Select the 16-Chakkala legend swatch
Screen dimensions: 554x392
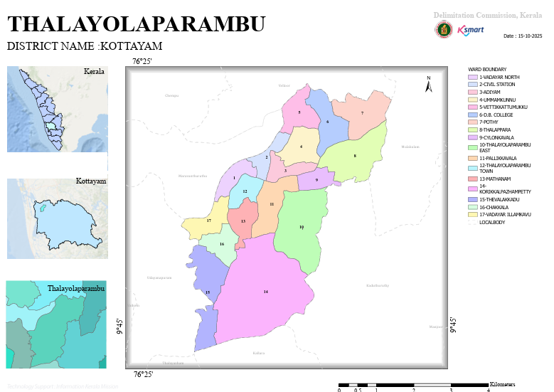473,207
